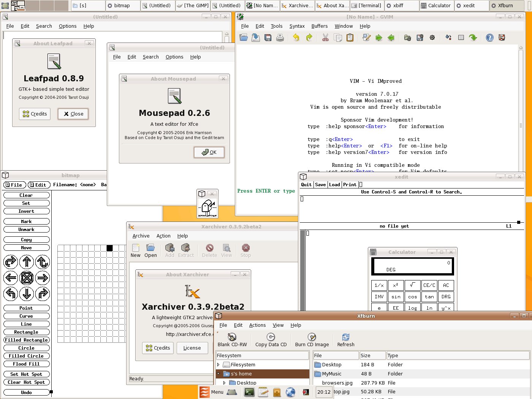Click the Size column header in Xfburn

click(x=372, y=356)
